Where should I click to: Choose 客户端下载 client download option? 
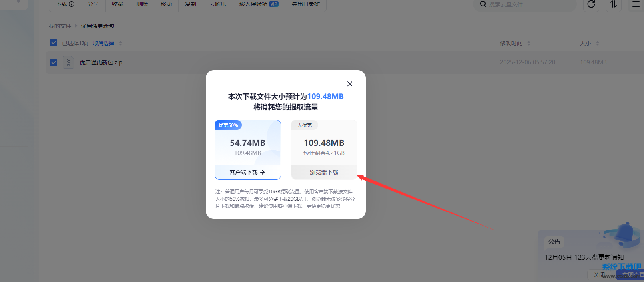tap(247, 172)
